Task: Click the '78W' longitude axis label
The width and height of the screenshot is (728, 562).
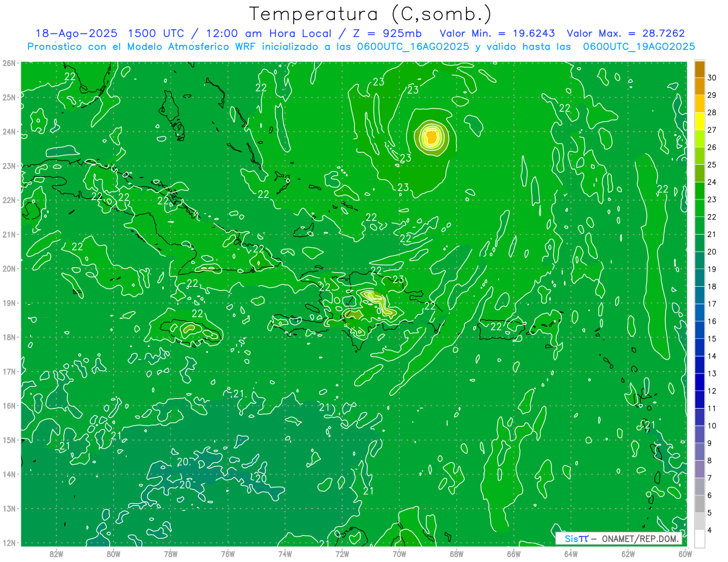Action: pos(170,554)
